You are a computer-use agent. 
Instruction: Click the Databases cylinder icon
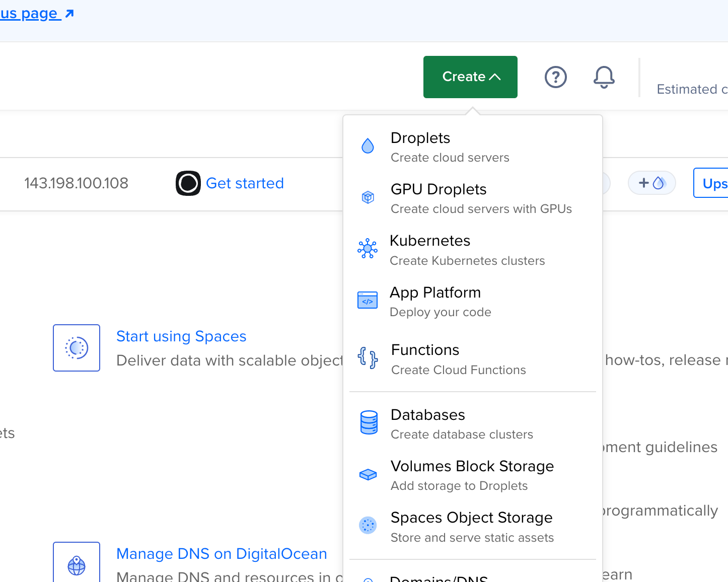[369, 422]
